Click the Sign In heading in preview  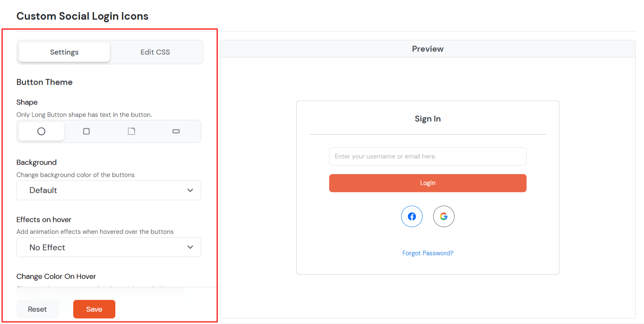[x=428, y=119]
